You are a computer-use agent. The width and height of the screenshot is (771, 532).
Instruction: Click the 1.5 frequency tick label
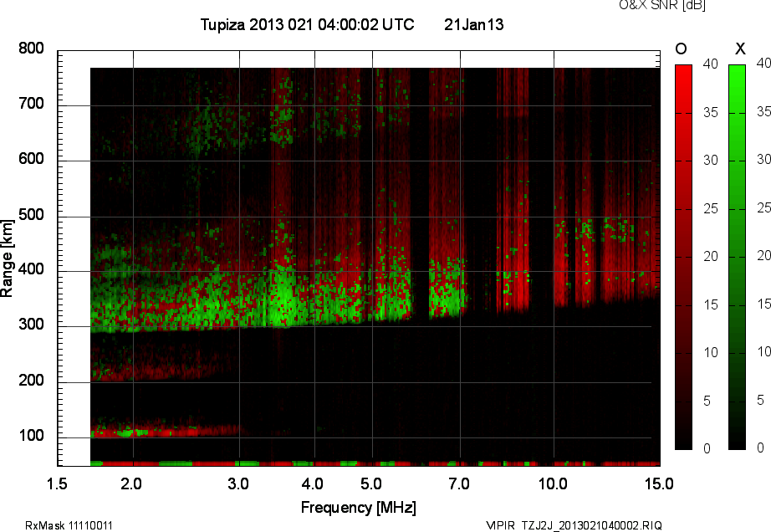(57, 484)
